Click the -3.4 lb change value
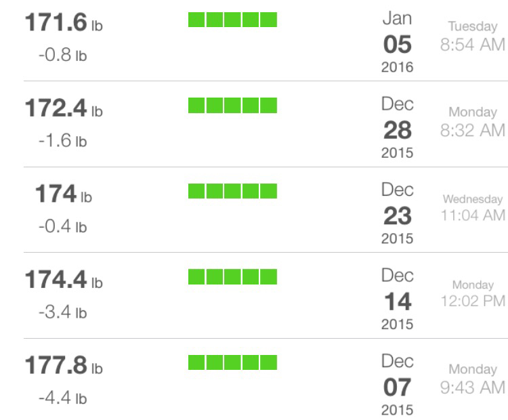Viewport: 508px width, 420px height. (x=63, y=312)
